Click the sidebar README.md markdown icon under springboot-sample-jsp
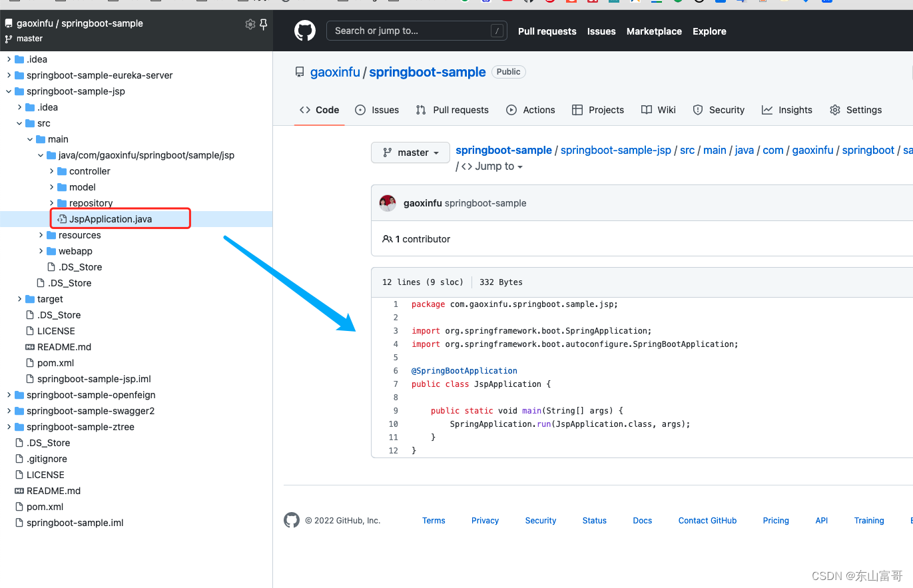The image size is (913, 588). pyautogui.click(x=30, y=347)
